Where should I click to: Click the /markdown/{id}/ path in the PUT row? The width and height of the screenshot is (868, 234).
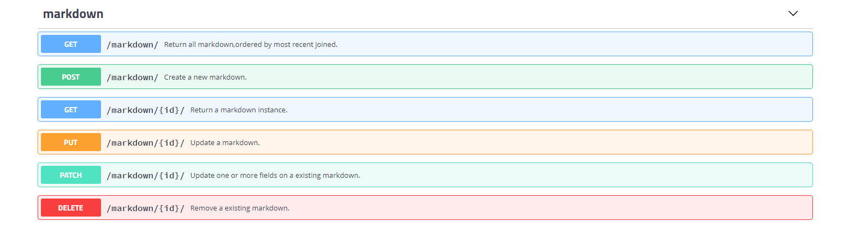146,143
